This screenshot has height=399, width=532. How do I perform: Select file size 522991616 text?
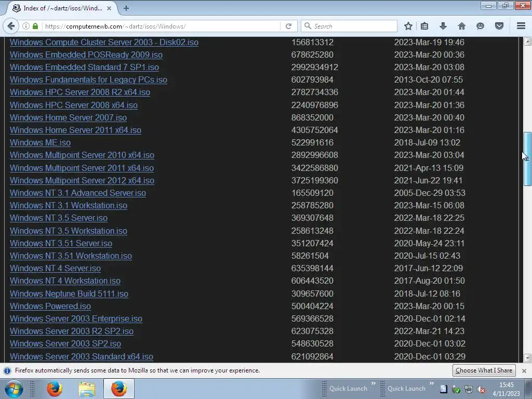tap(312, 142)
